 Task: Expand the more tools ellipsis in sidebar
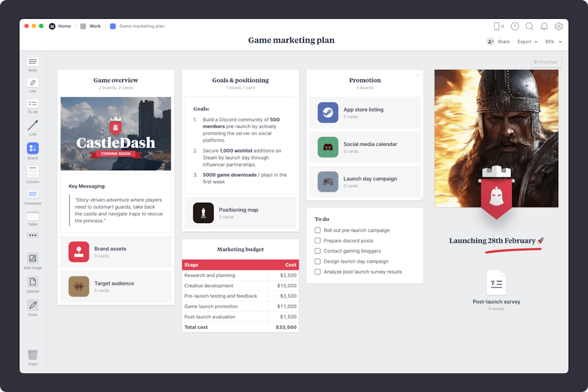(32, 235)
